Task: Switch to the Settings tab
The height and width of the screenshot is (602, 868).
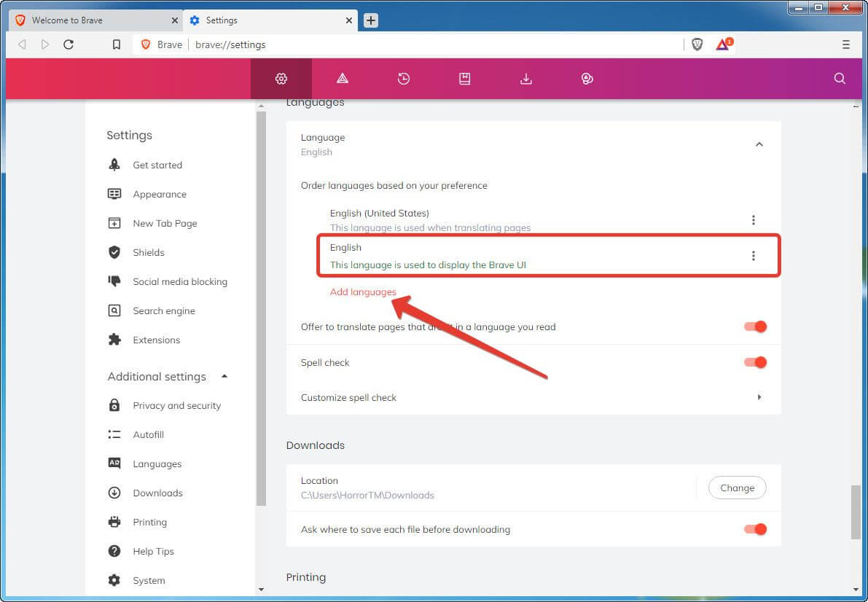Action: (x=270, y=20)
